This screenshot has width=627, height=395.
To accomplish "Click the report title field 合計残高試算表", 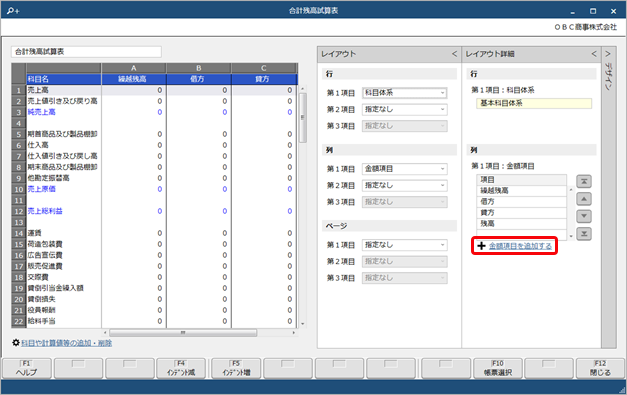I will (x=86, y=52).
